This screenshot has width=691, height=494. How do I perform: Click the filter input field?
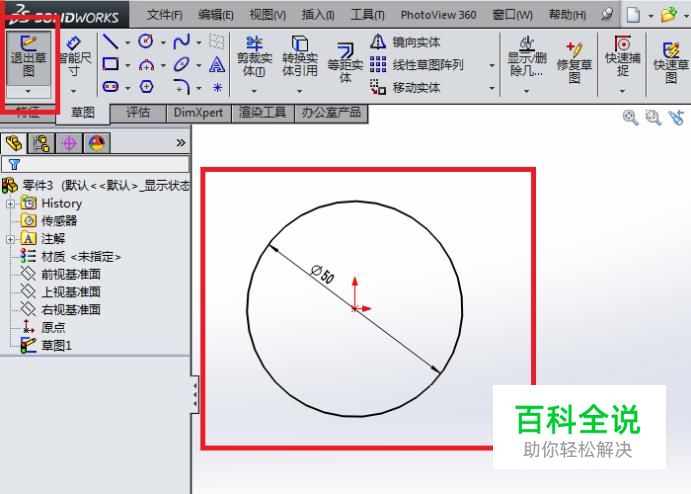click(96, 164)
